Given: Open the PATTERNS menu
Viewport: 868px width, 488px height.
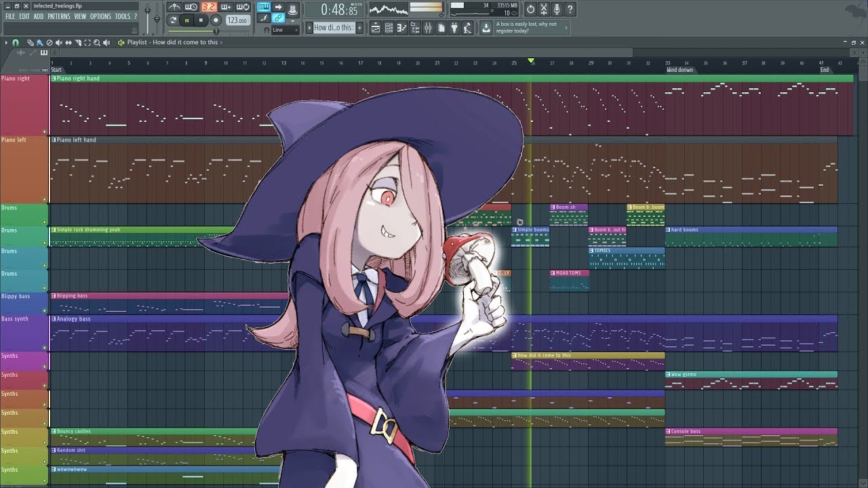Looking at the screenshot, I should 59,16.
